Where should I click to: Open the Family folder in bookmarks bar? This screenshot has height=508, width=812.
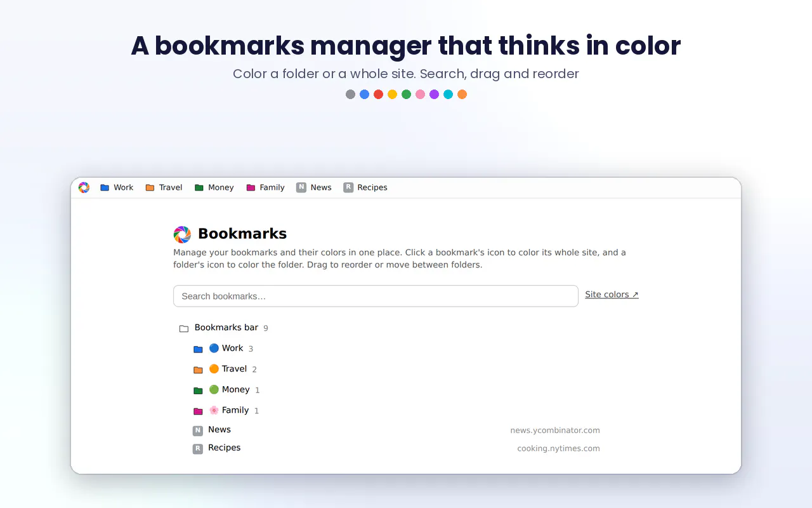click(x=266, y=187)
